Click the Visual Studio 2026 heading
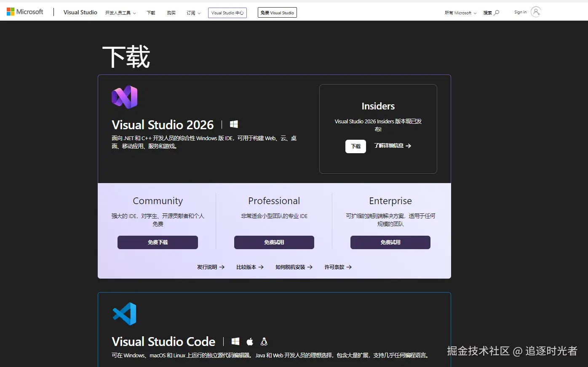 coord(163,125)
